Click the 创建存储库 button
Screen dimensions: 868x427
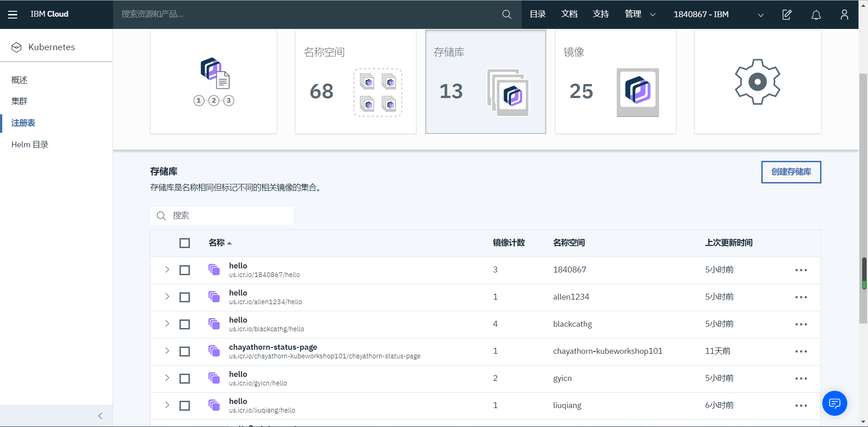point(791,172)
